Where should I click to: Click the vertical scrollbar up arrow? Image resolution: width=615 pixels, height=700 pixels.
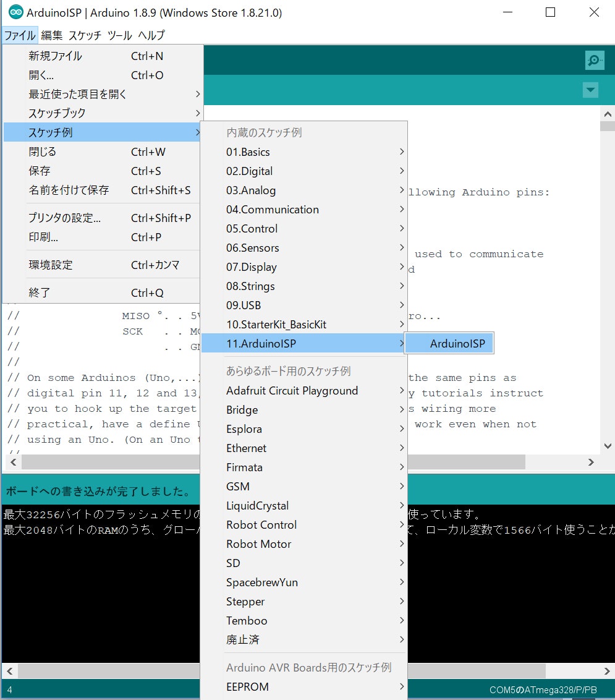coord(608,114)
